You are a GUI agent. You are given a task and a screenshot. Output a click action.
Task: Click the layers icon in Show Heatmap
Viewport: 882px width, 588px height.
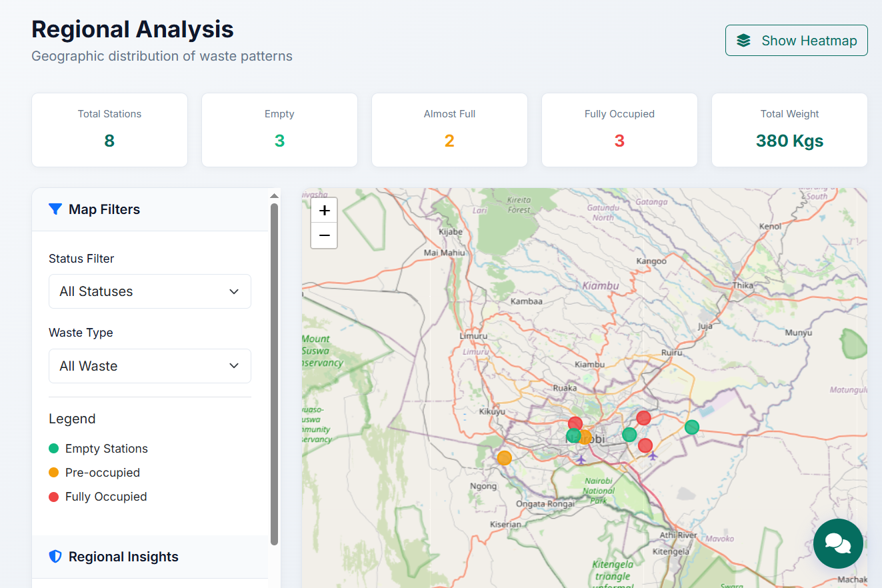(743, 41)
